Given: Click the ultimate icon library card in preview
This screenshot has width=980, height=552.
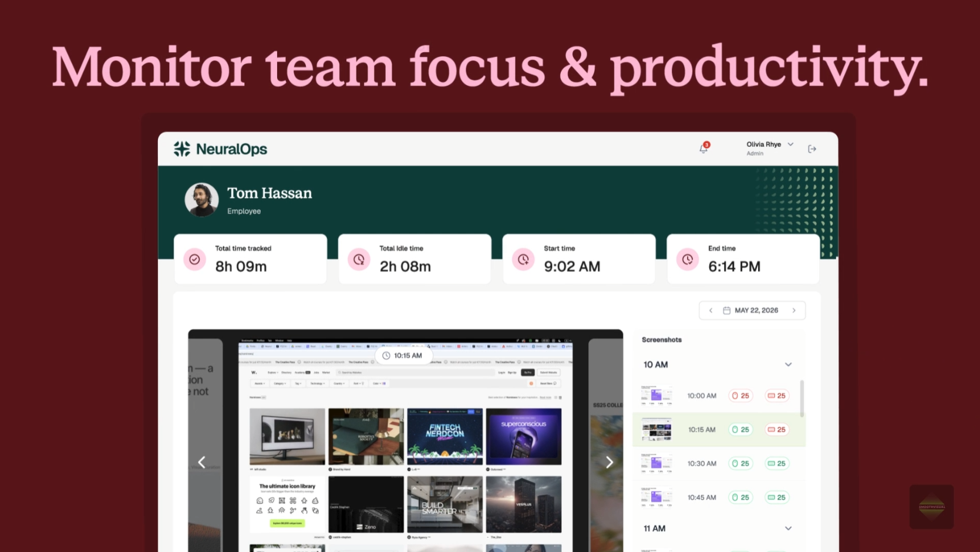Looking at the screenshot, I should click(x=287, y=504).
